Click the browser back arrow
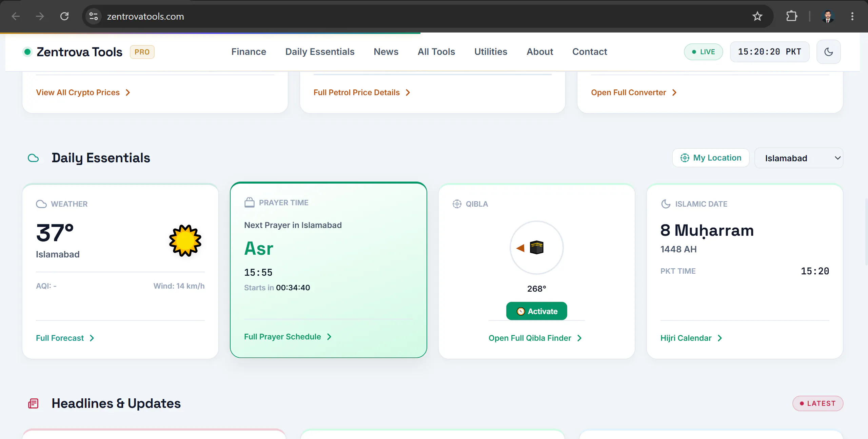Screen dimensions: 868x439 pos(16,16)
